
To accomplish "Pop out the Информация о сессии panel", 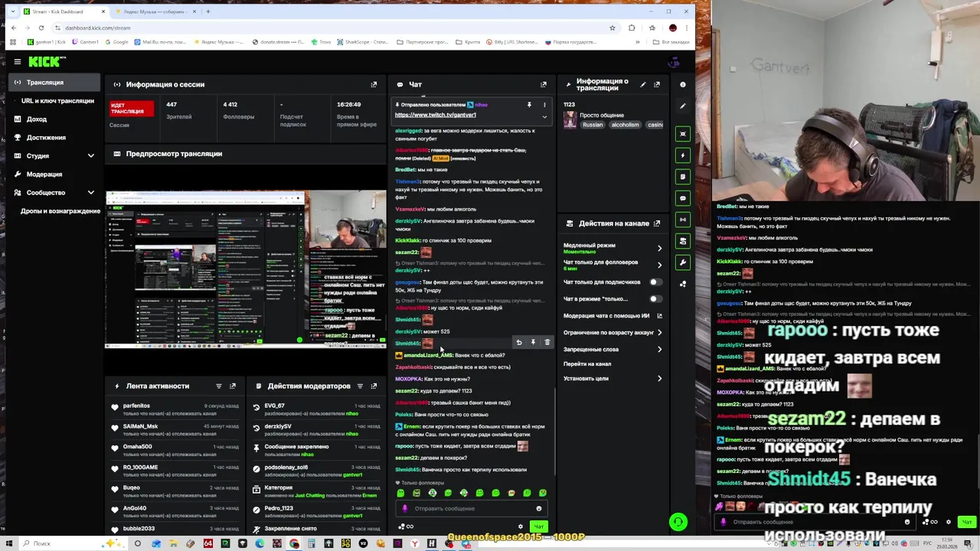I will pos(374,84).
